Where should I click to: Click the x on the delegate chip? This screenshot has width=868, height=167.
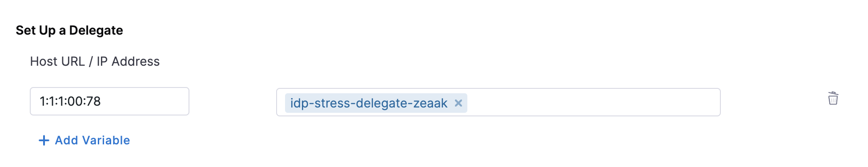click(x=458, y=103)
